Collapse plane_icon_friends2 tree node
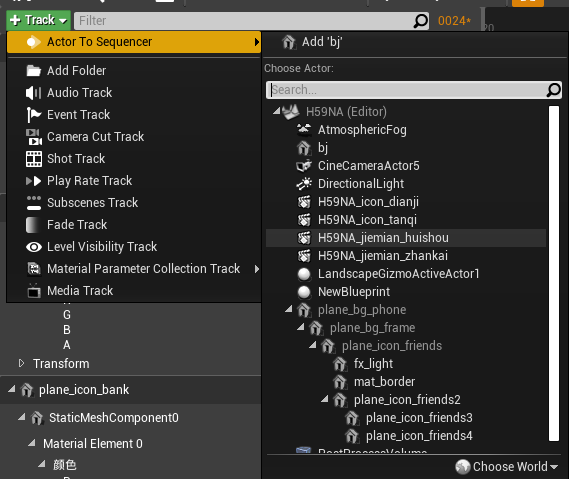569x479 pixels. point(325,399)
